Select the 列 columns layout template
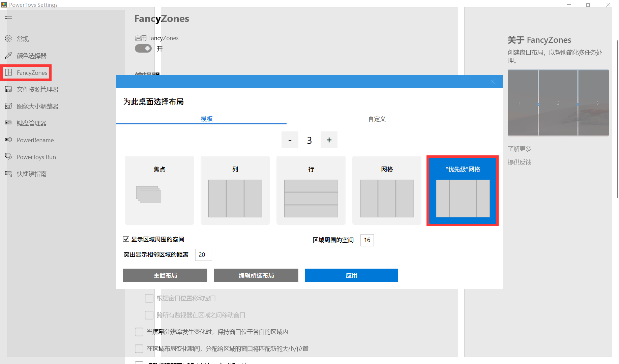Image resolution: width=619 pixels, height=364 pixels. (235, 190)
